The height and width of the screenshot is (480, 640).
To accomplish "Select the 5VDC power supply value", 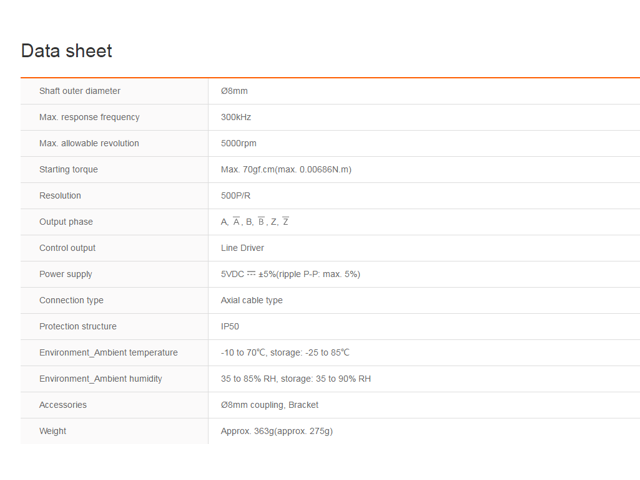I will click(x=291, y=274).
